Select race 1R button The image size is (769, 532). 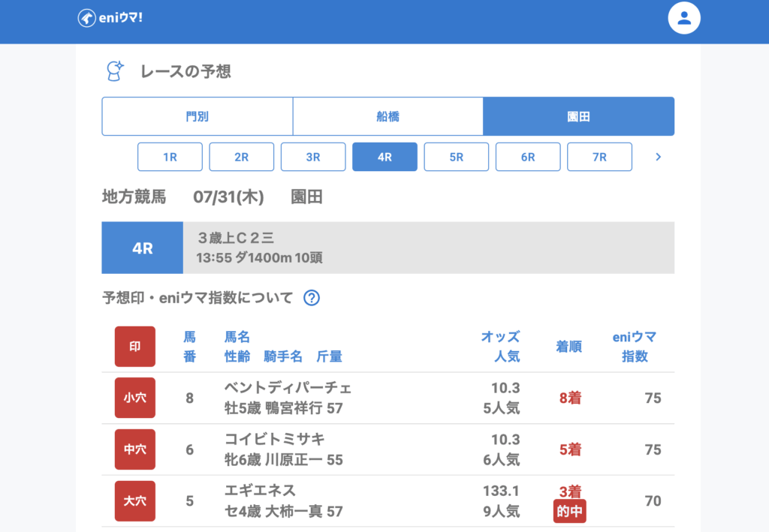pos(170,157)
